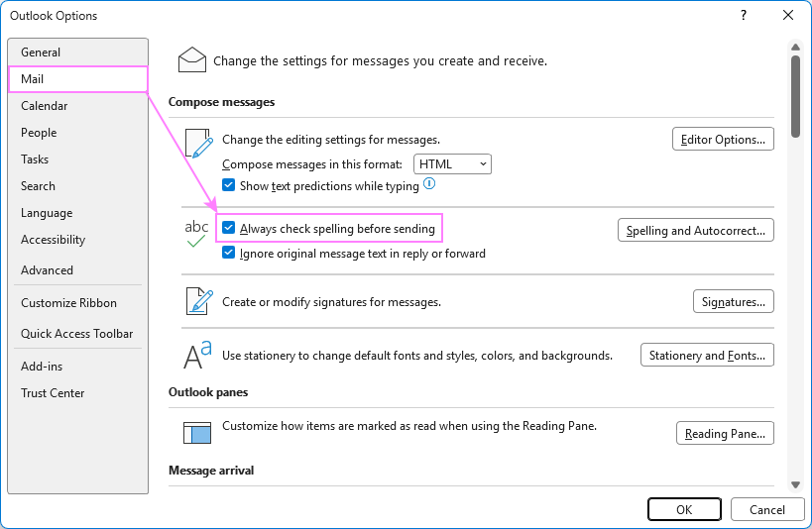The width and height of the screenshot is (812, 529).
Task: Open Help with the question mark
Action: pos(744,15)
